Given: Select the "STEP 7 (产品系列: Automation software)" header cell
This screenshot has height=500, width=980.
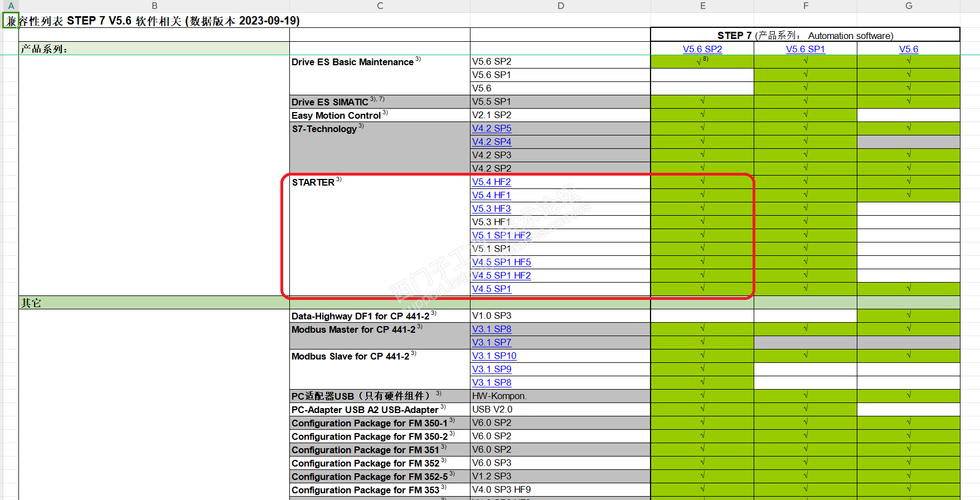Looking at the screenshot, I should 806,35.
